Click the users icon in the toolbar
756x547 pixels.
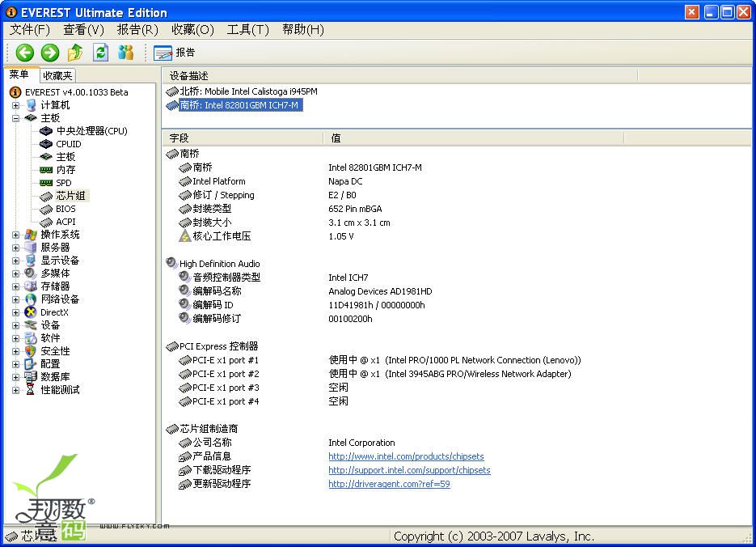[126, 53]
